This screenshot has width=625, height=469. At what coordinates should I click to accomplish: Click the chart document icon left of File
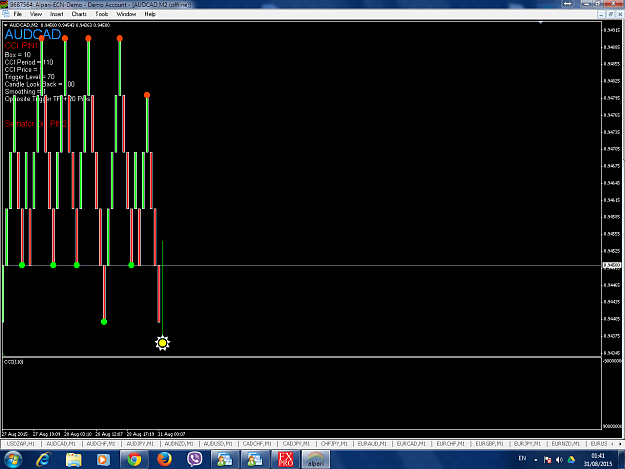pyautogui.click(x=6, y=14)
